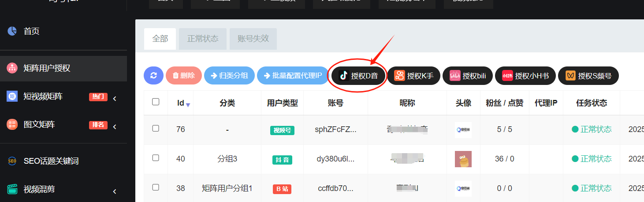Click the 账号 column header
The height and width of the screenshot is (202, 644).
335,103
